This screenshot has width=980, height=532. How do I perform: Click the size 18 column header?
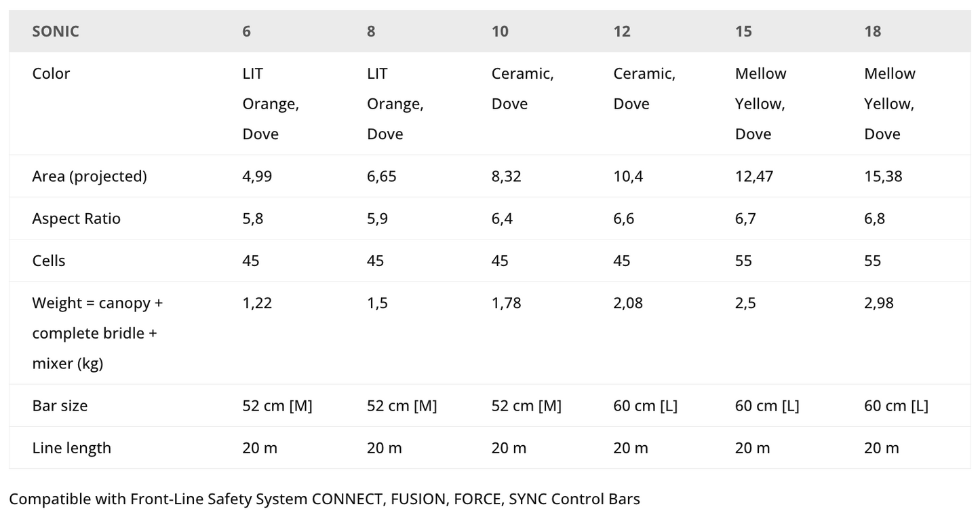[872, 31]
